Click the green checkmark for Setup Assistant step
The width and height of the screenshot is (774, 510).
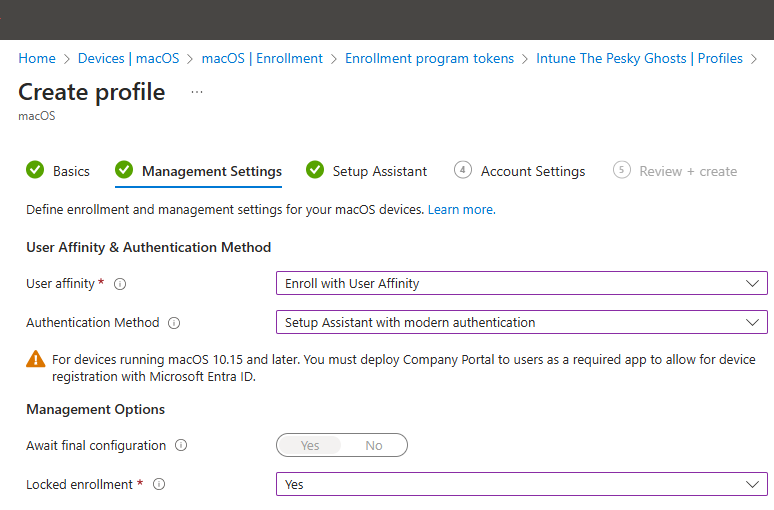315,171
